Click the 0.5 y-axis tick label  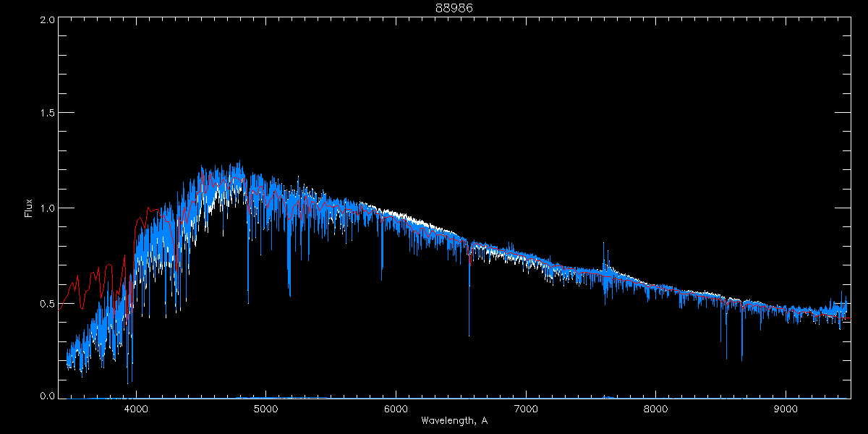coord(45,303)
